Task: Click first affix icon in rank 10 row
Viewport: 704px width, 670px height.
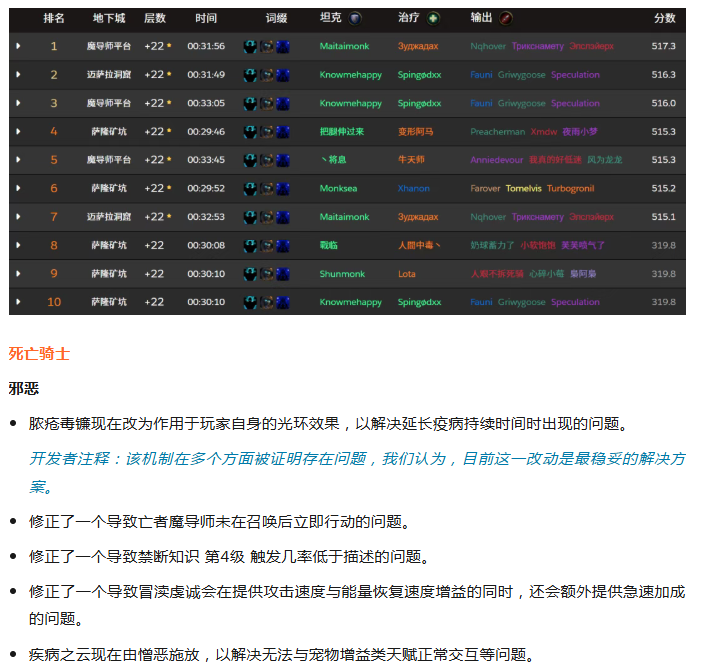Action: click(x=250, y=302)
